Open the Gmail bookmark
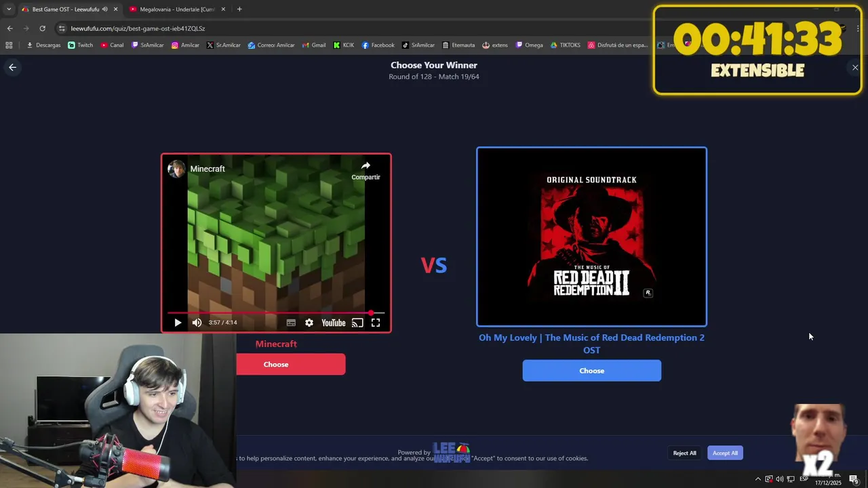The height and width of the screenshot is (488, 868). click(314, 45)
